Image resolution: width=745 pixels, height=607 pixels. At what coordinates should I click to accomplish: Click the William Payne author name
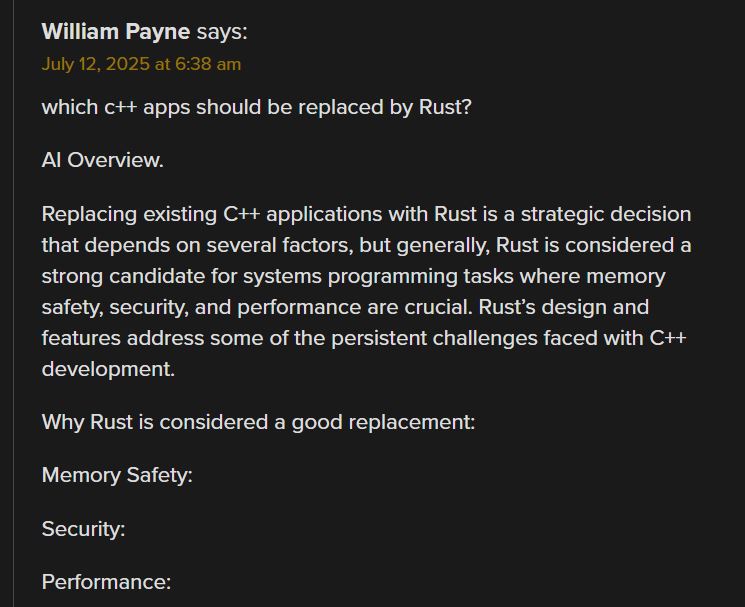pos(115,31)
